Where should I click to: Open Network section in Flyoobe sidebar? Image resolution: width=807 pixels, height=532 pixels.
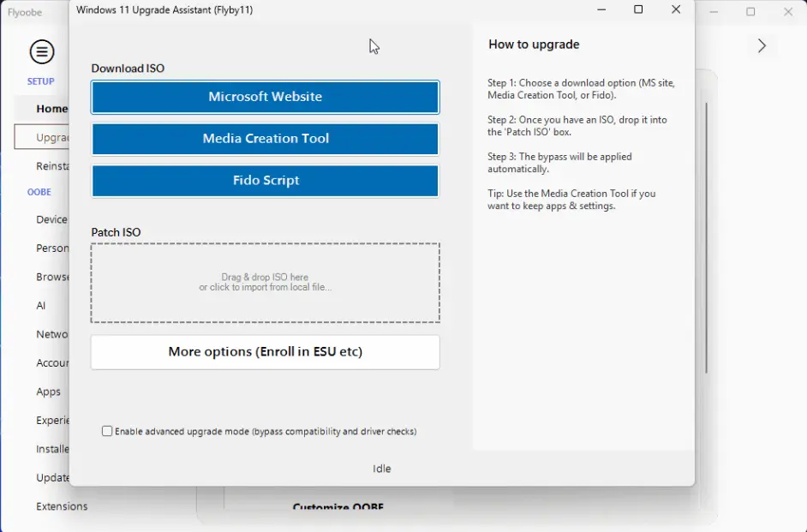[52, 334]
